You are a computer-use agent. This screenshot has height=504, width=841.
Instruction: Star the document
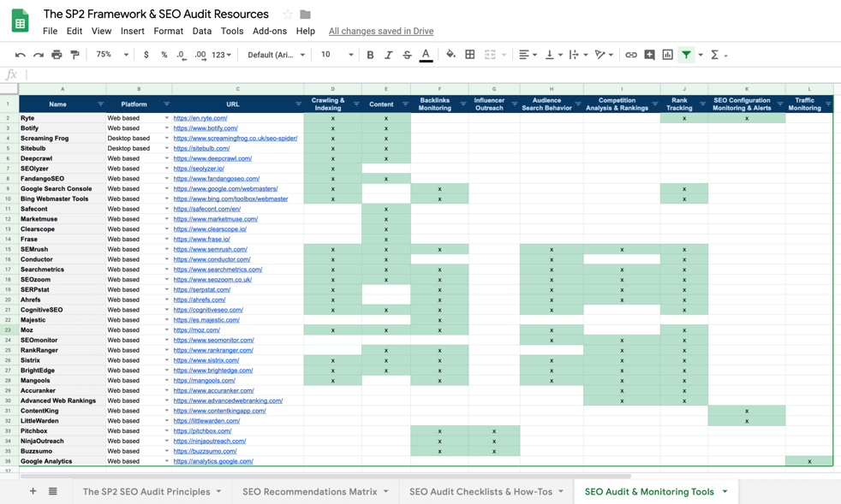pyautogui.click(x=288, y=15)
